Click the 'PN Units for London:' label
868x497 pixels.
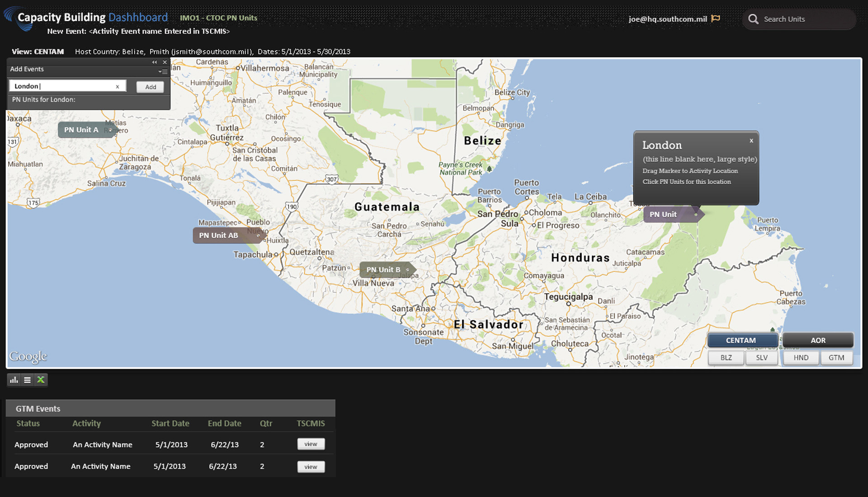tap(44, 99)
